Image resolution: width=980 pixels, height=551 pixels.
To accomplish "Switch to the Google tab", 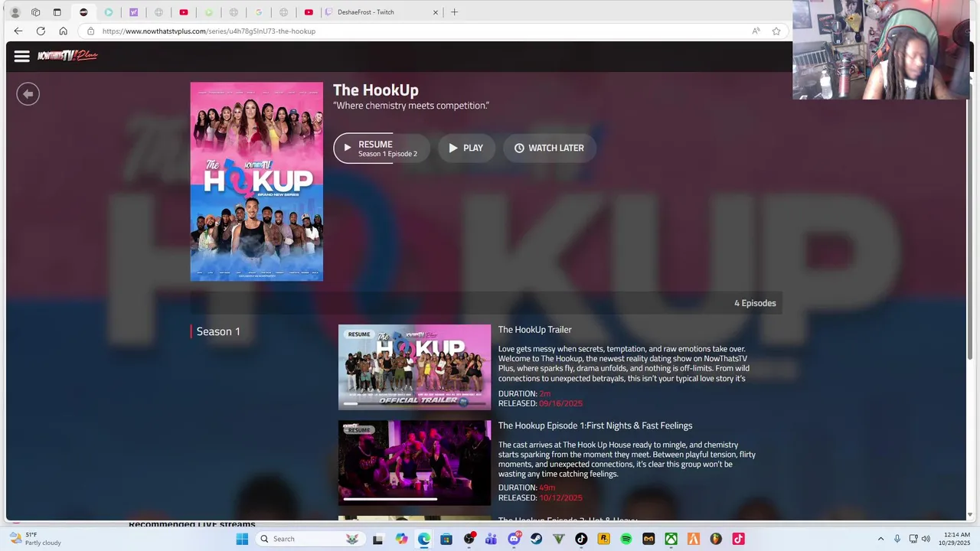I will [259, 12].
